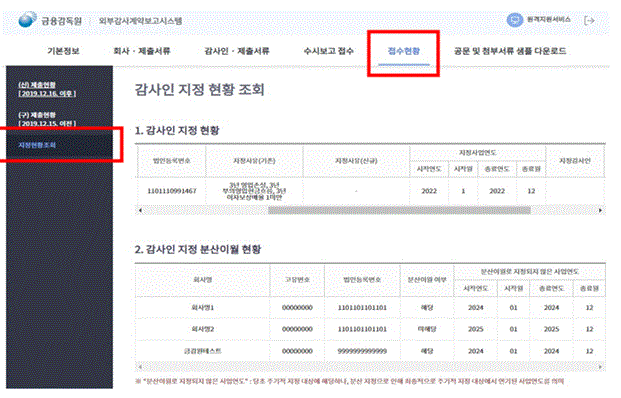Open the 수시보고 접수 tab
The width and height of the screenshot is (621, 398).
point(328,51)
